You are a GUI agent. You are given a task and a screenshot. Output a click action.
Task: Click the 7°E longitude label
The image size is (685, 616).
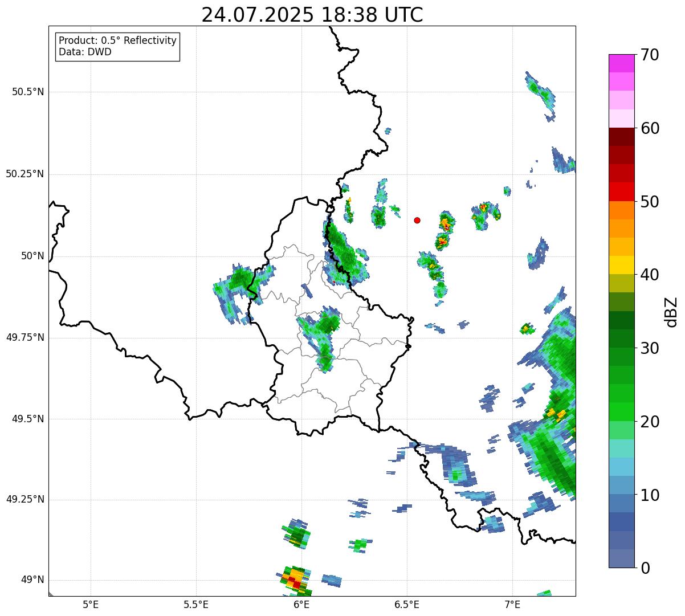pyautogui.click(x=512, y=605)
